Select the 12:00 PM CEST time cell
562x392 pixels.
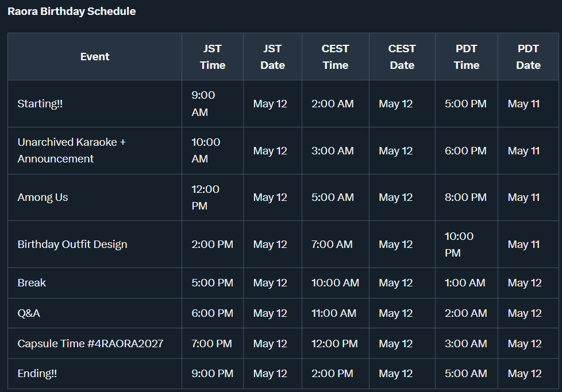(x=334, y=344)
